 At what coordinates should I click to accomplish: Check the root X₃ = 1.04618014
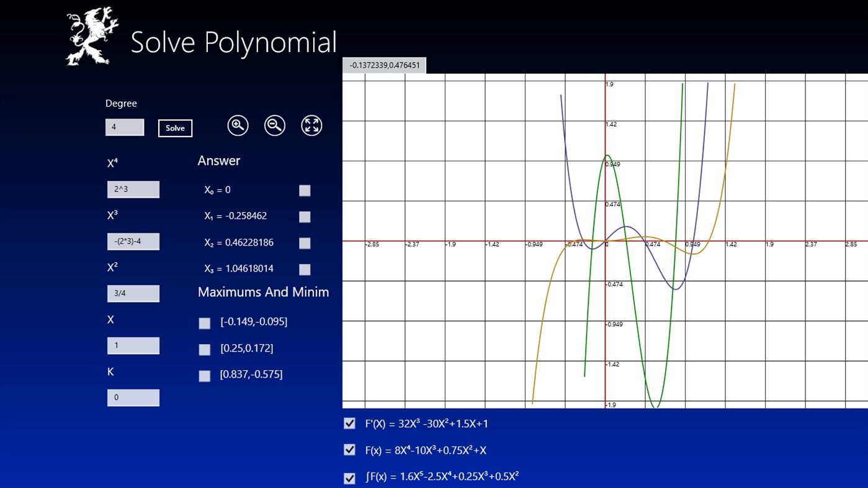point(305,269)
